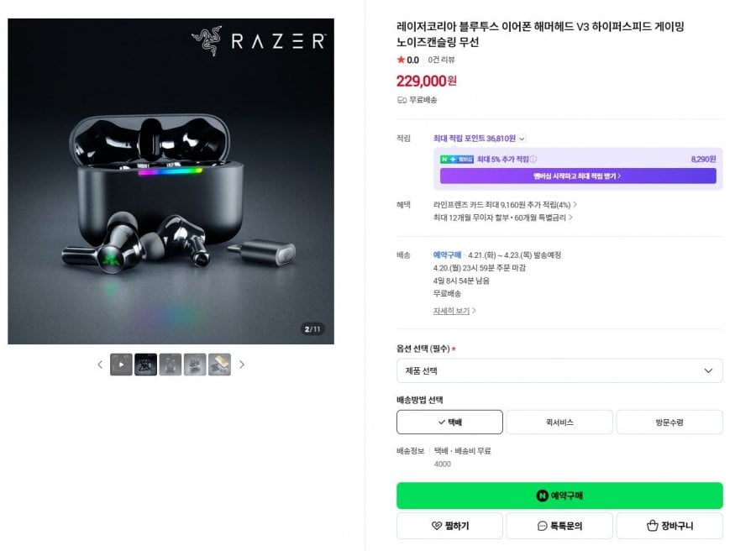Select 택배 as the shipping method
The image size is (756, 551).
tap(449, 422)
